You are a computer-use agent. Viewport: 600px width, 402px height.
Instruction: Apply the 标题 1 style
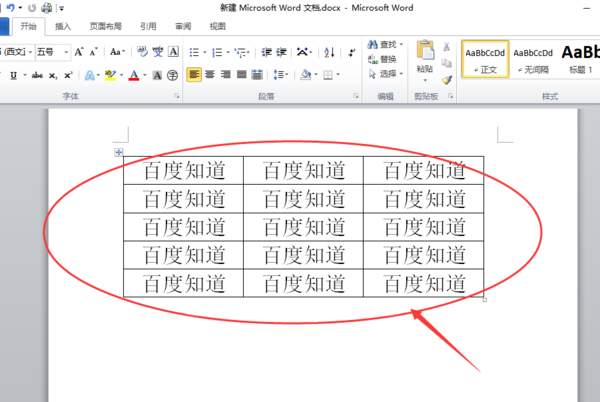579,59
